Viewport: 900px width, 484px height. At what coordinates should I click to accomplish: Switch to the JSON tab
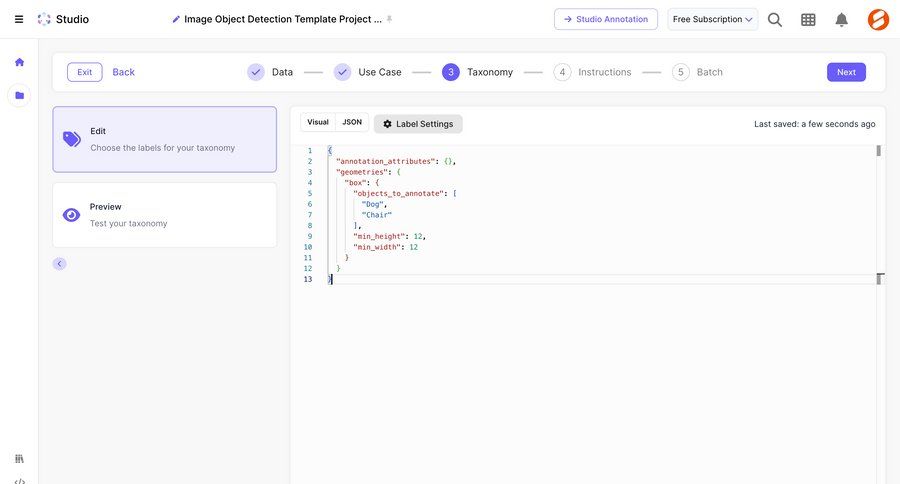(x=352, y=122)
